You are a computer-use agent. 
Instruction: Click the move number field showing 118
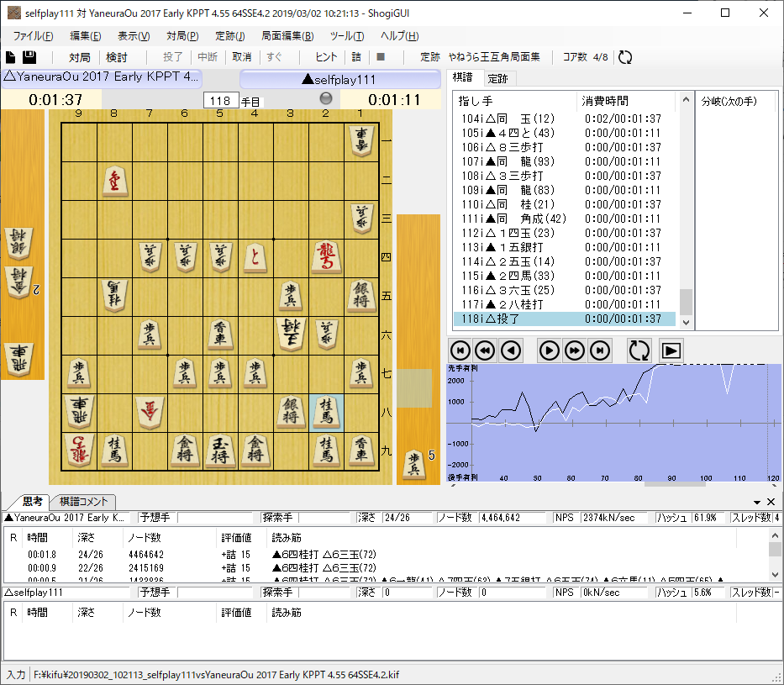coord(220,101)
